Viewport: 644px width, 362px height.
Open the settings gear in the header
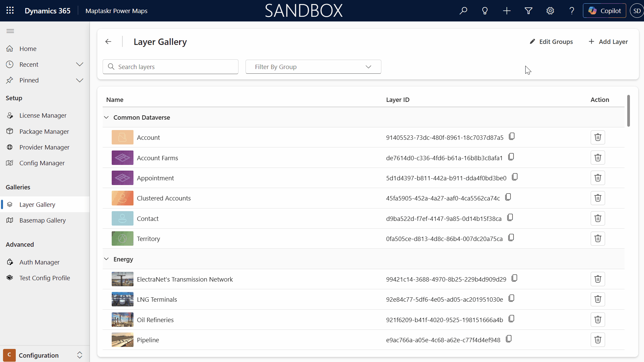click(x=550, y=11)
